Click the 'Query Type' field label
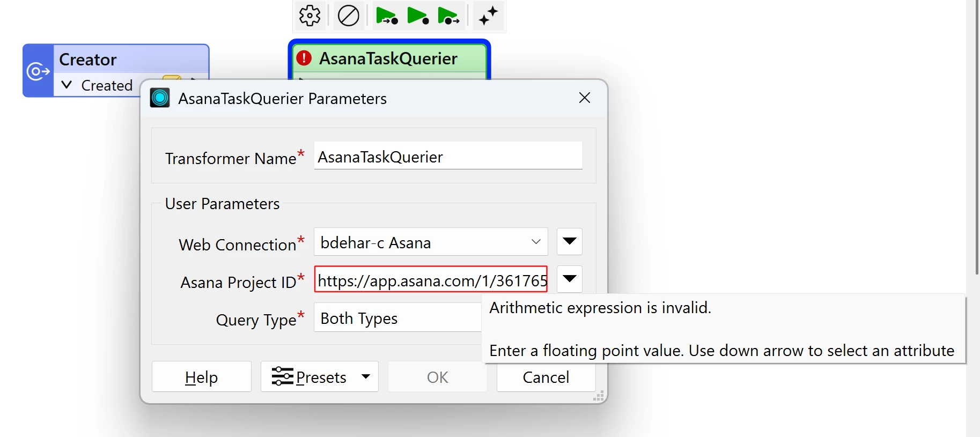Image resolution: width=980 pixels, height=437 pixels. [x=256, y=320]
